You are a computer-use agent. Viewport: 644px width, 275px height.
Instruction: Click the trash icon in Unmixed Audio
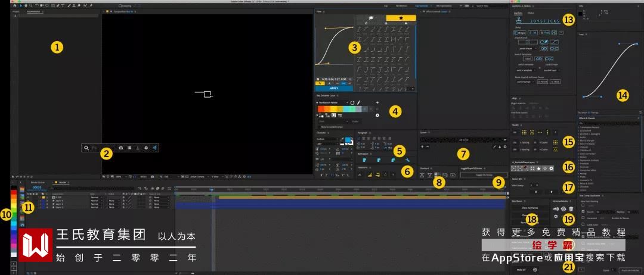[x=571, y=208]
